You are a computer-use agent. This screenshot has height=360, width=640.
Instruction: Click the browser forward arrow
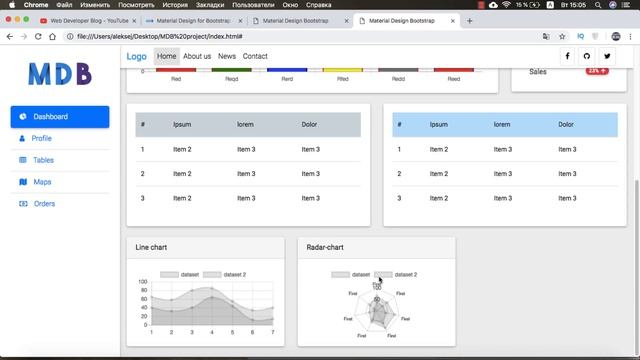(24, 36)
